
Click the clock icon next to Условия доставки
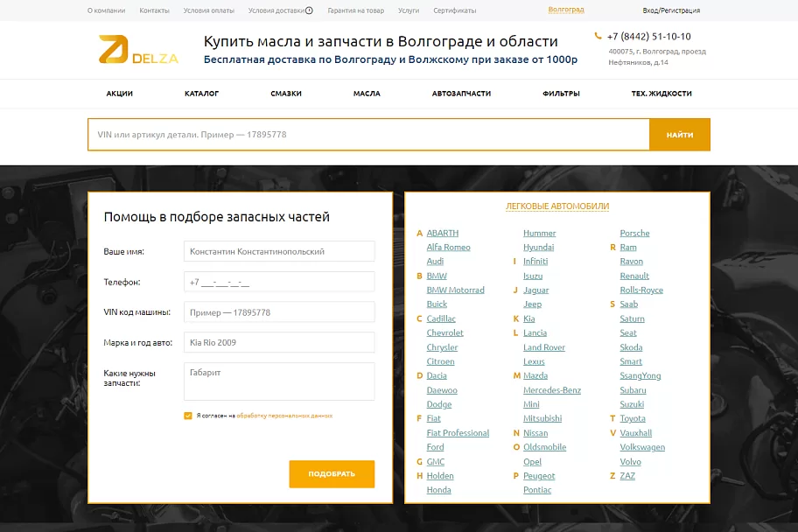(x=309, y=10)
